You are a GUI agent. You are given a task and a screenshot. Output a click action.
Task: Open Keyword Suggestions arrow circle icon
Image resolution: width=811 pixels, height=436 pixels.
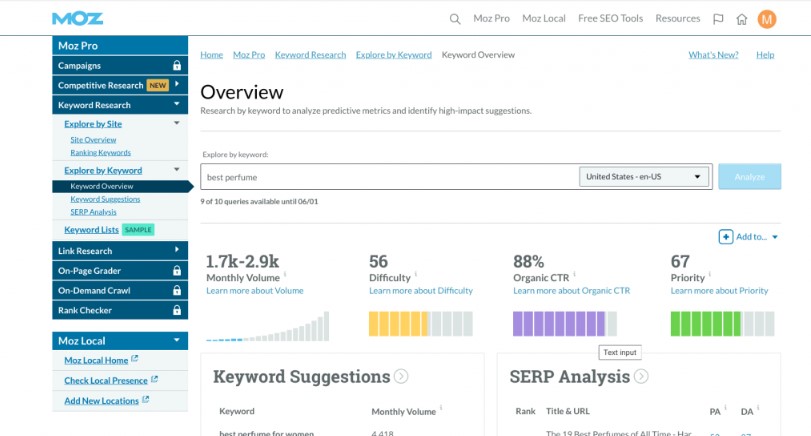coord(401,377)
